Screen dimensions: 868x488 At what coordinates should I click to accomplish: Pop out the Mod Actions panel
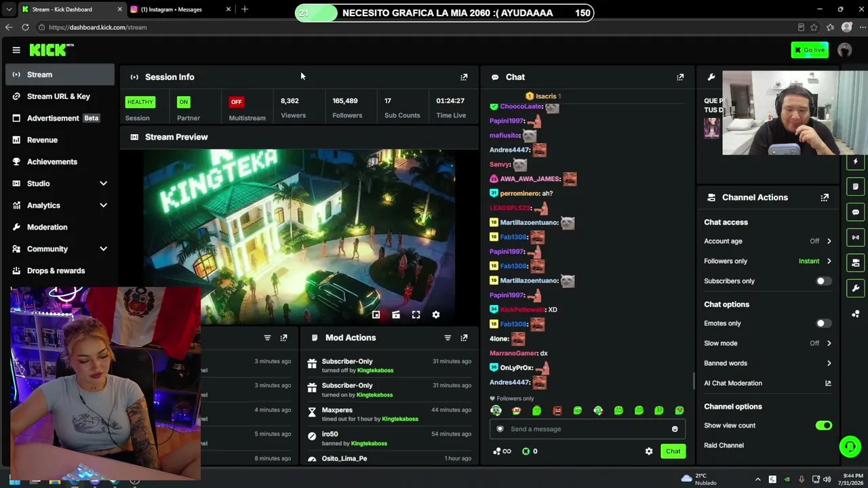coord(464,338)
